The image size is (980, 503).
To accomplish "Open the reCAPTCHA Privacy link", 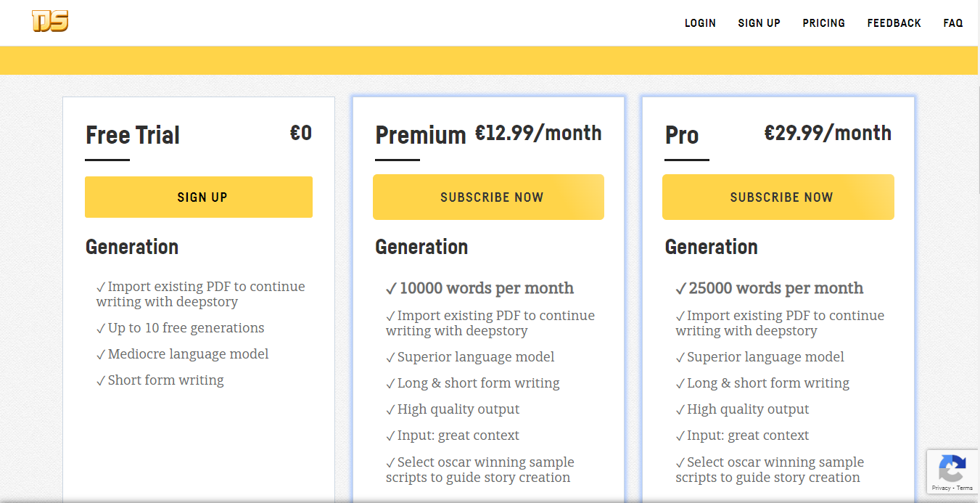I will click(x=941, y=488).
